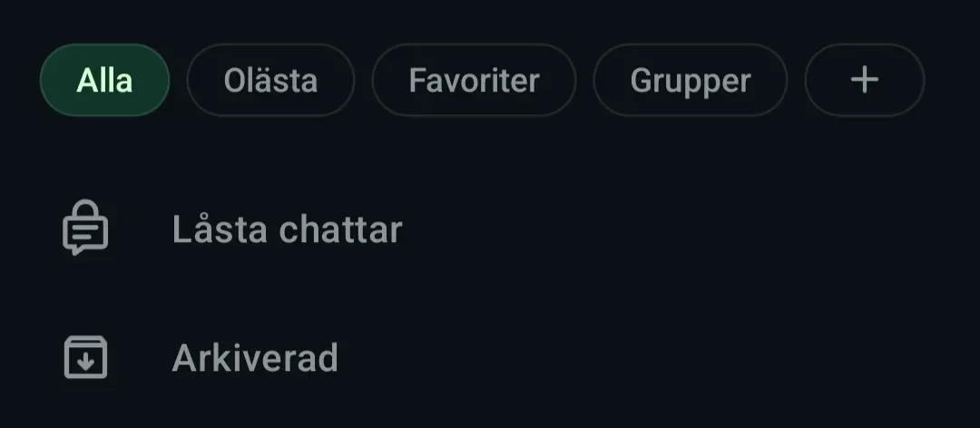Select the chat bubble lock icon

(x=85, y=228)
